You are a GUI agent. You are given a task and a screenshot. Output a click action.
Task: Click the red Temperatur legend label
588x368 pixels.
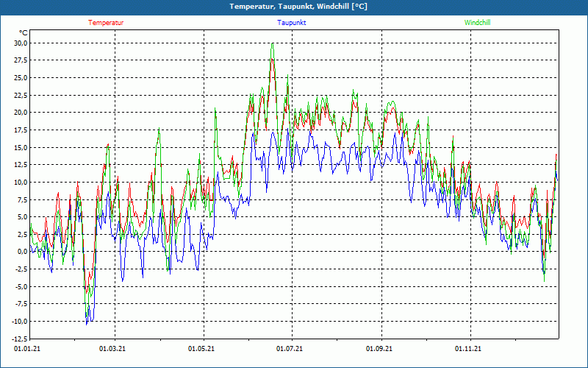[x=106, y=23]
